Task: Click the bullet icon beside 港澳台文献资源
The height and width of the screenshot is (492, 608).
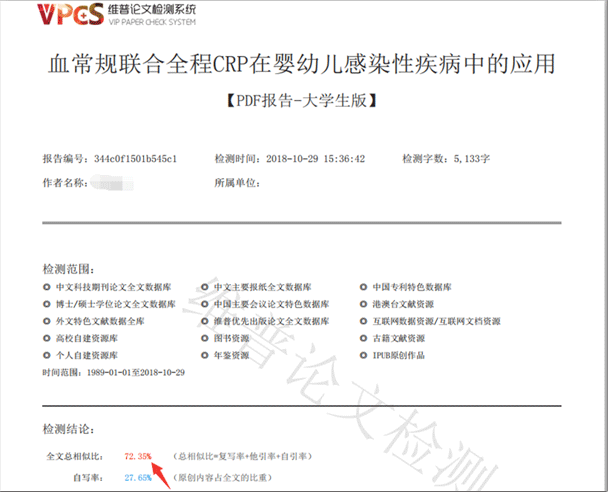Action: pyautogui.click(x=364, y=304)
